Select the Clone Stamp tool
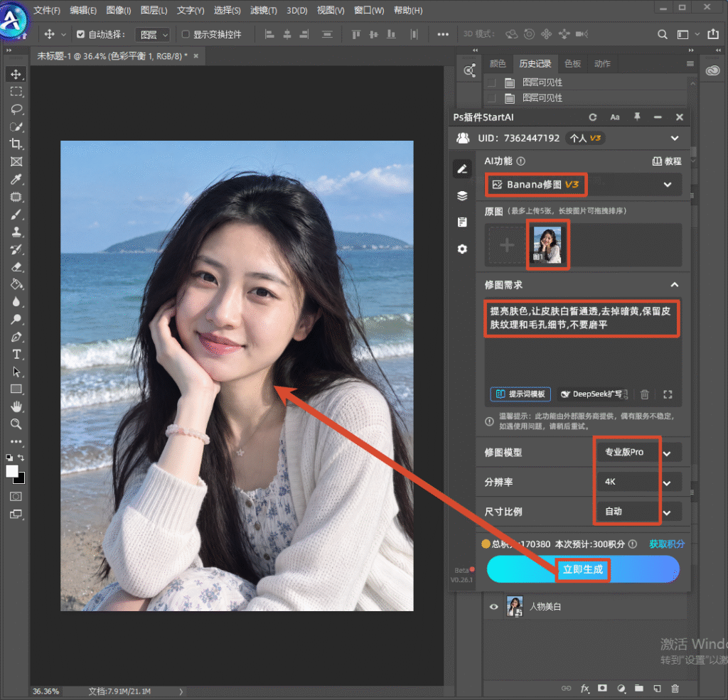728x700 pixels. [16, 232]
